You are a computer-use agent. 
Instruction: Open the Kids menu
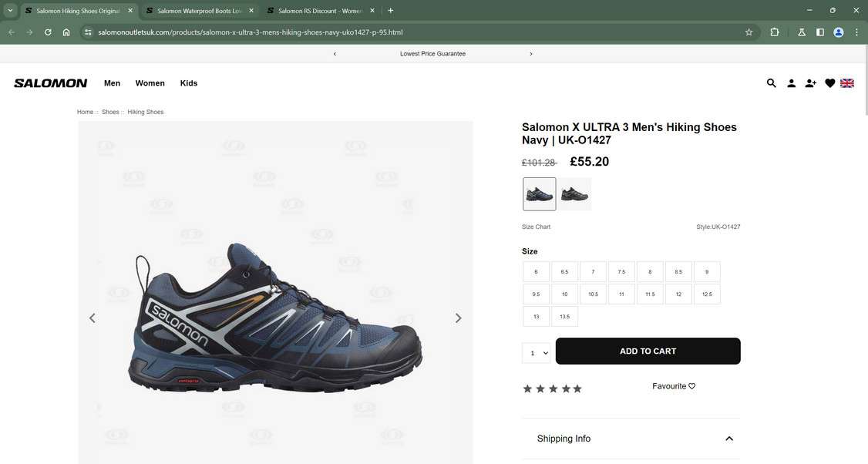pos(189,83)
